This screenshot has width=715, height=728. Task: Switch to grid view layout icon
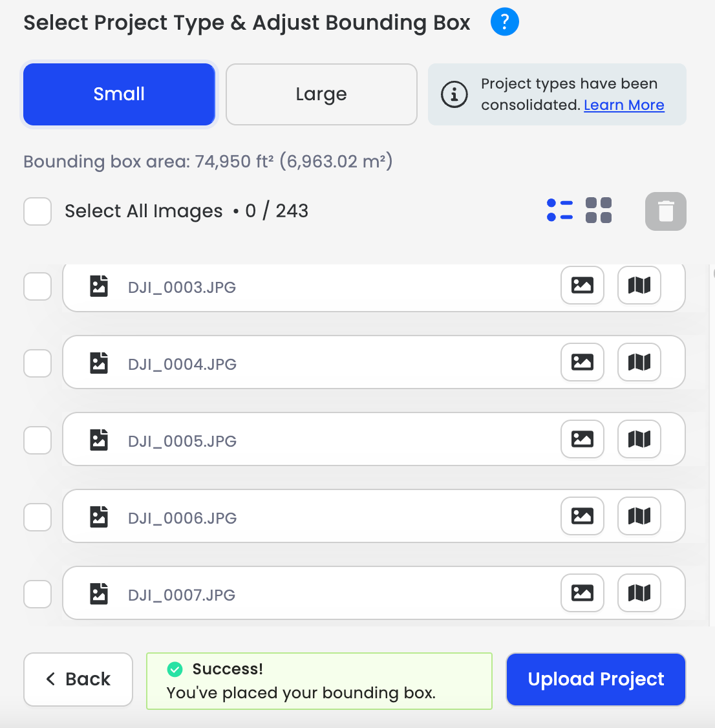[599, 210]
